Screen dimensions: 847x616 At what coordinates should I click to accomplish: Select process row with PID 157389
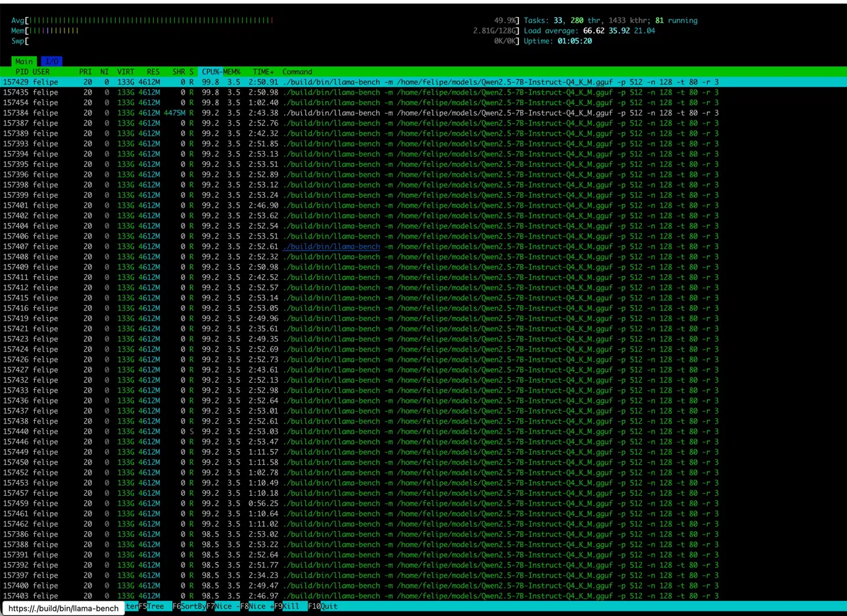click(423, 133)
